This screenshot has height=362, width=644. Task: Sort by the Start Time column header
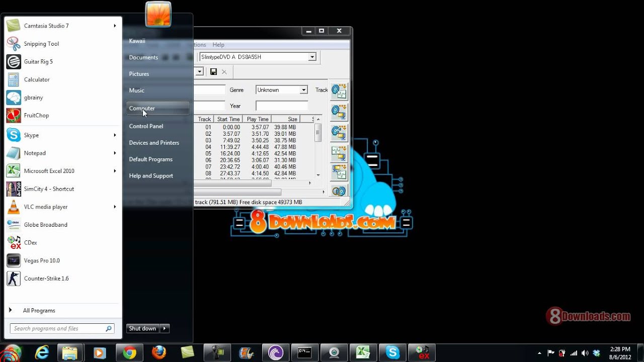click(228, 119)
